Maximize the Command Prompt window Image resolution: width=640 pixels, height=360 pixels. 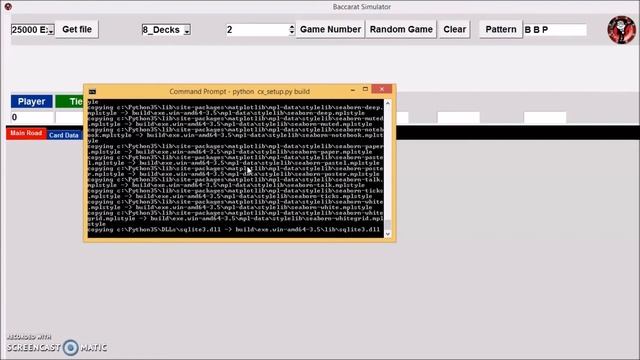(365, 89)
